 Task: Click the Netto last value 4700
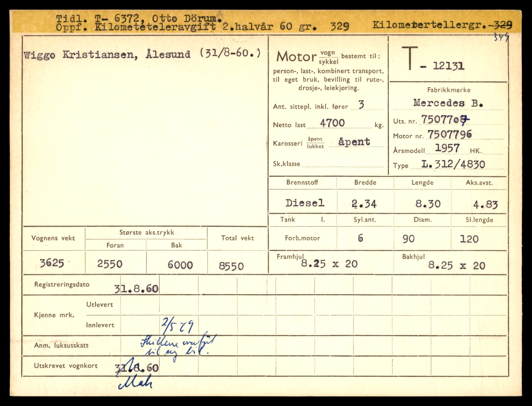click(x=332, y=123)
